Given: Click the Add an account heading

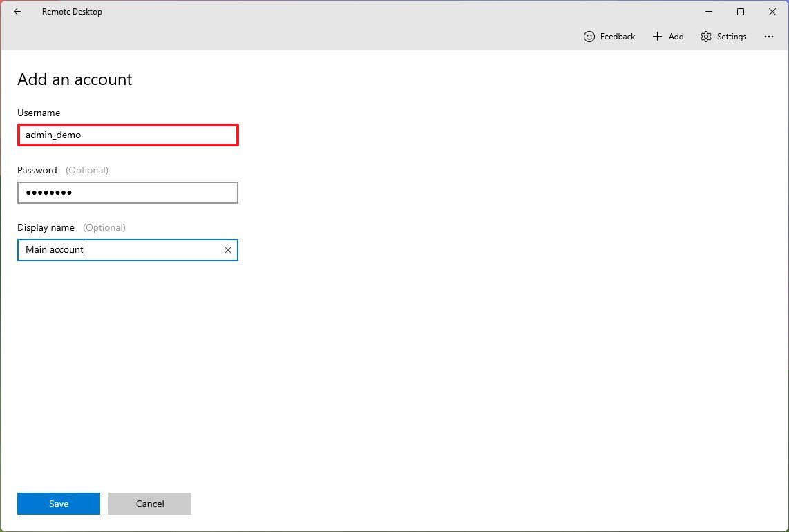Looking at the screenshot, I should [74, 79].
